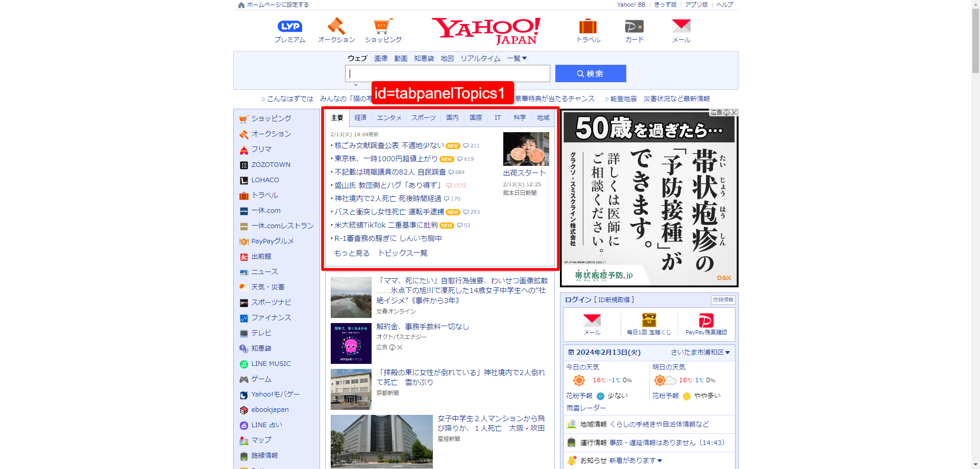
Task: Open the Mail envelope icon in header
Action: 681,26
